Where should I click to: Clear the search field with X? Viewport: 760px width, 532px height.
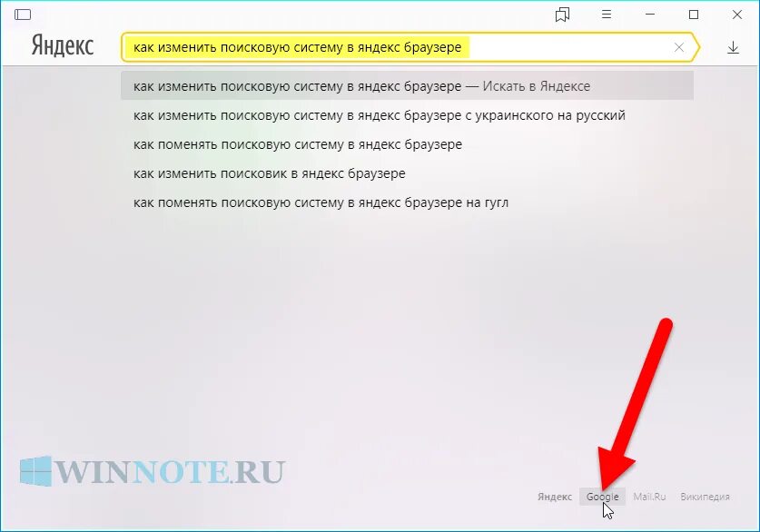point(679,47)
